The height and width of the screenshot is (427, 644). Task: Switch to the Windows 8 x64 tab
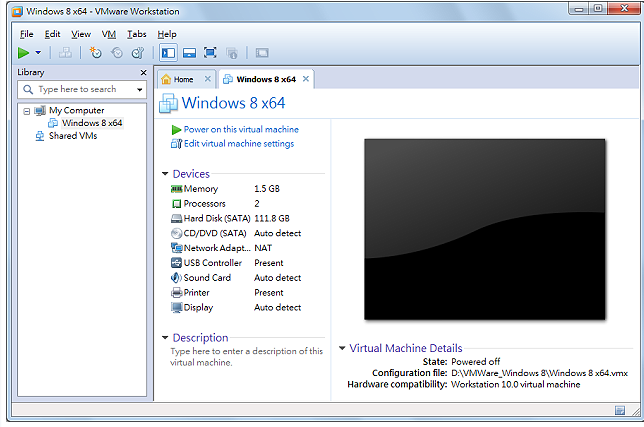click(266, 79)
